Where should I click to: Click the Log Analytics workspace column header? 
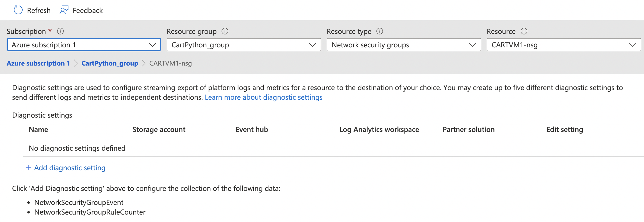379,129
